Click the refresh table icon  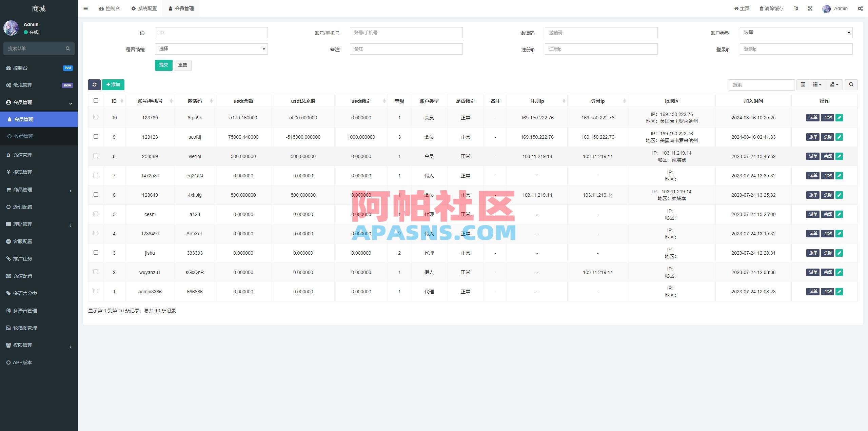[95, 85]
